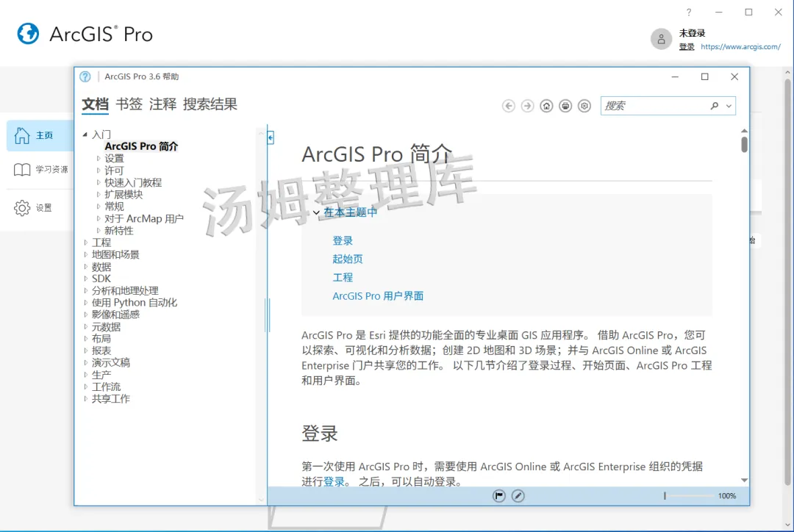Click scroll-down arrow of help content scrollbar
Viewport: 794px width, 532px height.
(744, 481)
